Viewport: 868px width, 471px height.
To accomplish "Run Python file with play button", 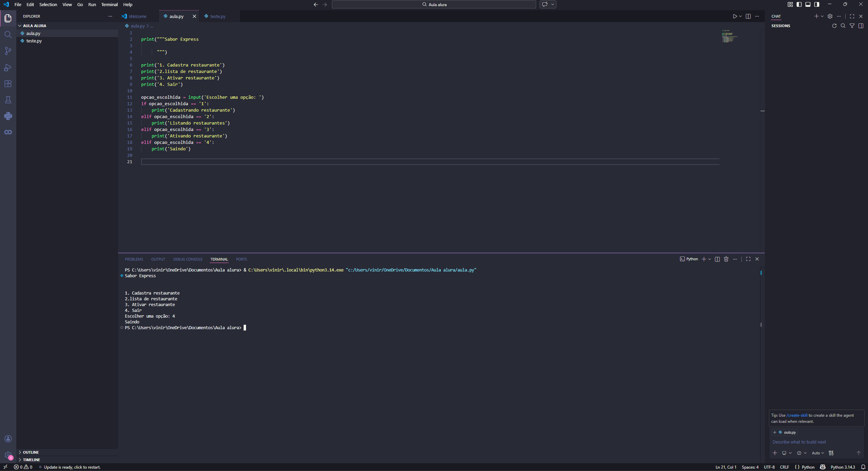I will point(735,16).
